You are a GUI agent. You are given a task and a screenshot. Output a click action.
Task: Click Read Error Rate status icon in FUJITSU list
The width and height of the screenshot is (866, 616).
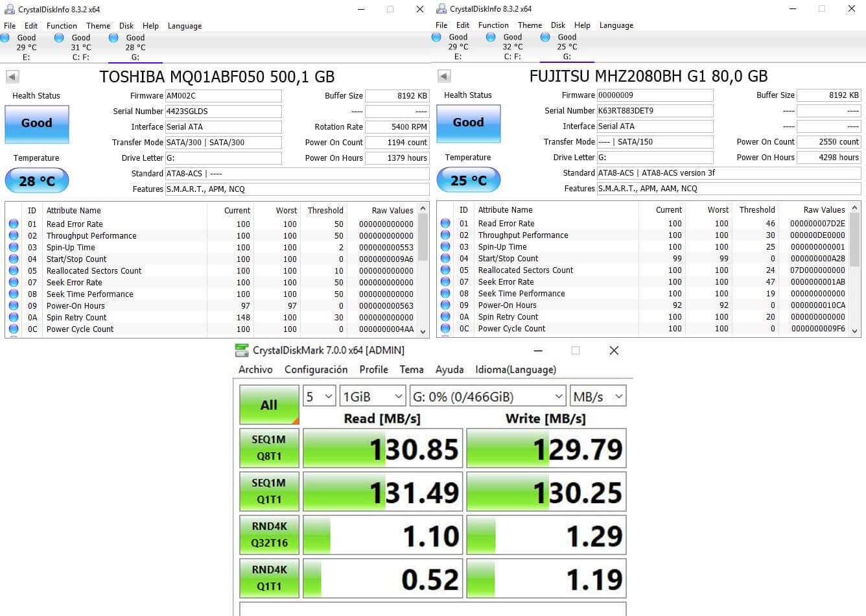(445, 224)
